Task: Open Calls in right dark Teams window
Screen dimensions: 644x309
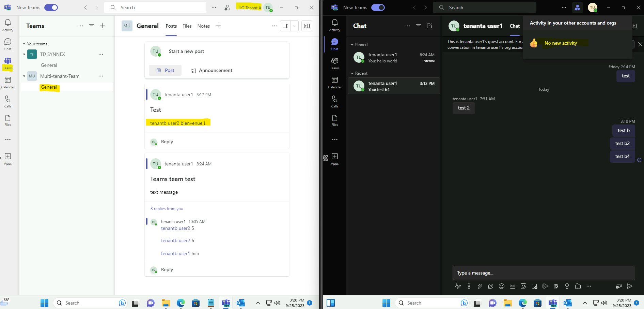Action: (x=335, y=102)
